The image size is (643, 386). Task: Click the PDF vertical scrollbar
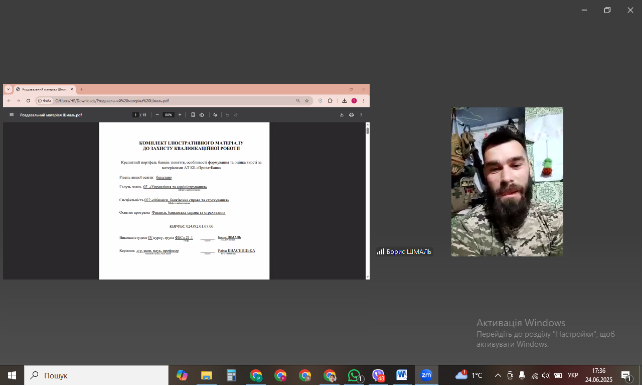pos(368,201)
